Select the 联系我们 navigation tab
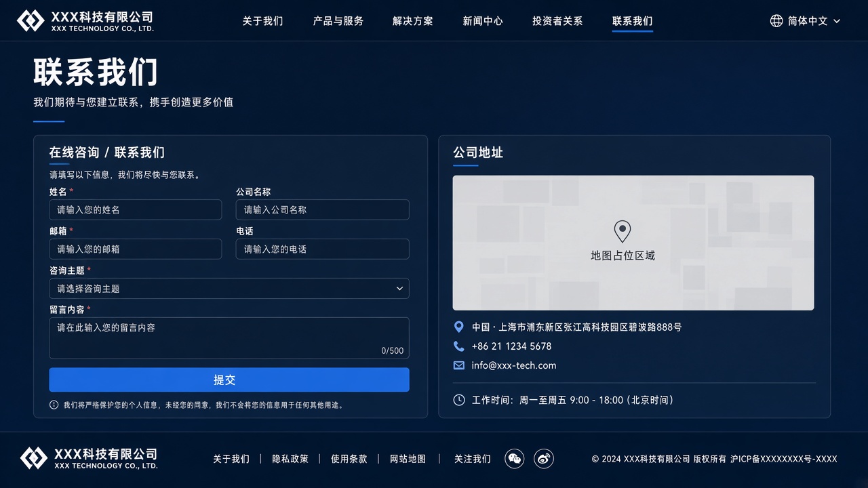Screen dimensions: 868x488 coord(633,21)
